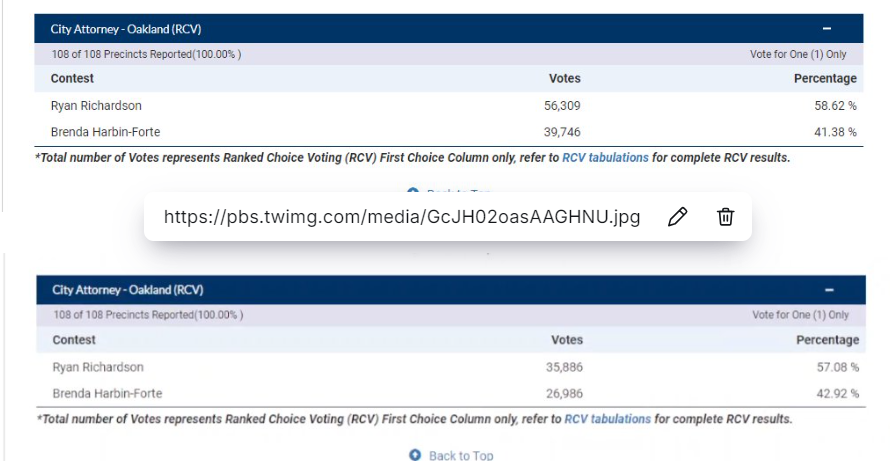Click the Contest column header in upper table
The image size is (890, 461).
coord(72,78)
